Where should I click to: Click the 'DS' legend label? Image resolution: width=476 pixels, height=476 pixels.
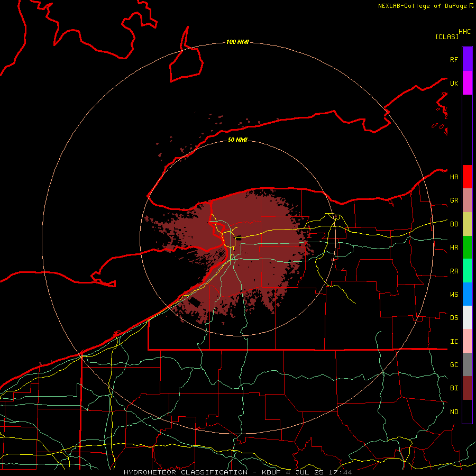(454, 318)
